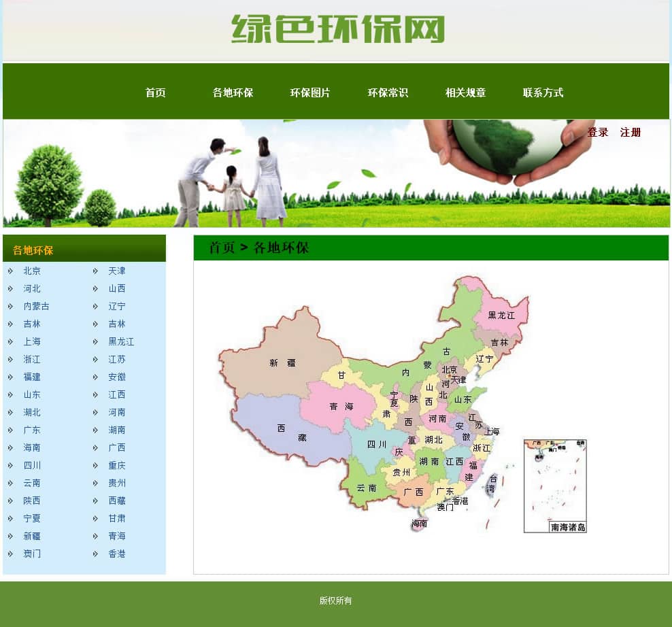
Task: Open 环保常识 from the top navigation
Action: [x=388, y=92]
